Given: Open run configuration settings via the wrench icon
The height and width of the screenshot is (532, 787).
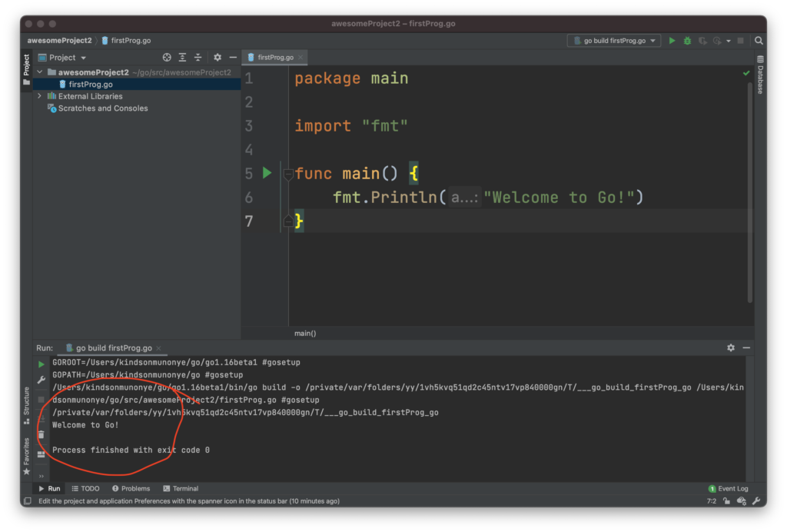Looking at the screenshot, I should (41, 379).
